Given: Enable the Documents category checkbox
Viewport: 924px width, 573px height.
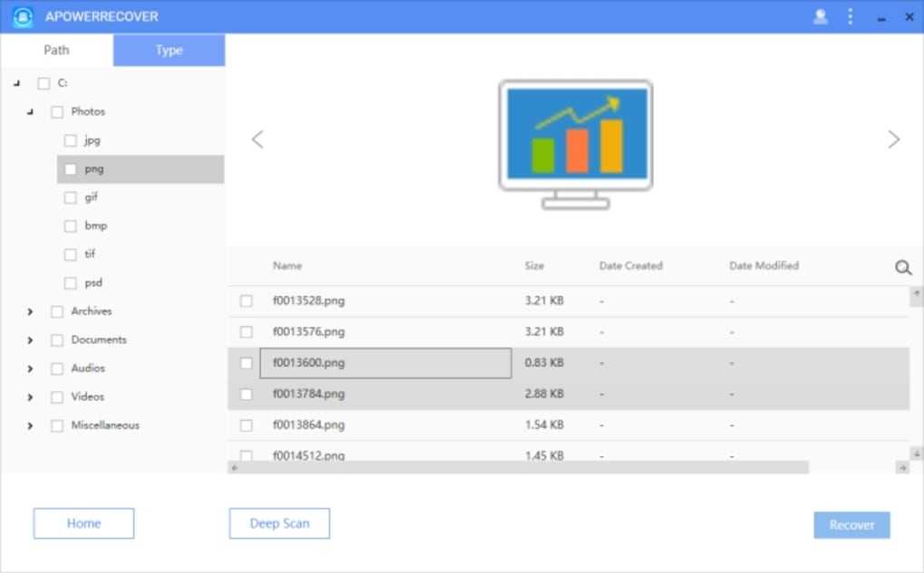Looking at the screenshot, I should (x=57, y=340).
